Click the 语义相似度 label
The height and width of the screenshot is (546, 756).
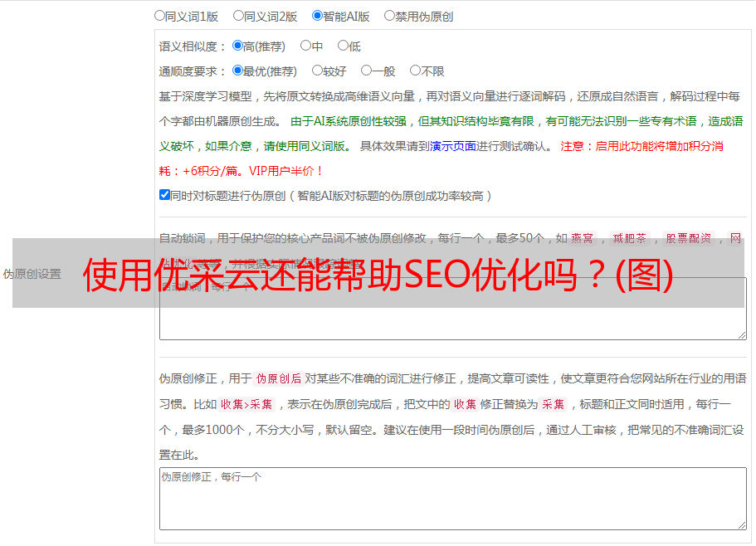pyautogui.click(x=193, y=46)
